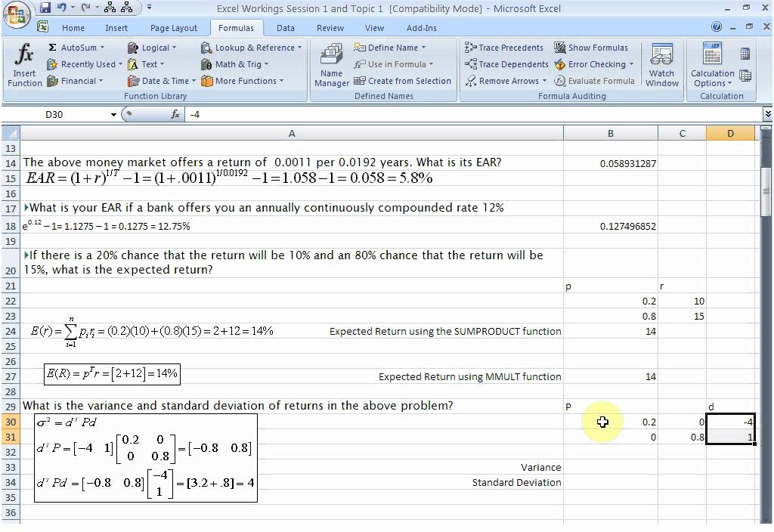Select row 24 header
This screenshot has height=532, width=774.
coord(11,331)
